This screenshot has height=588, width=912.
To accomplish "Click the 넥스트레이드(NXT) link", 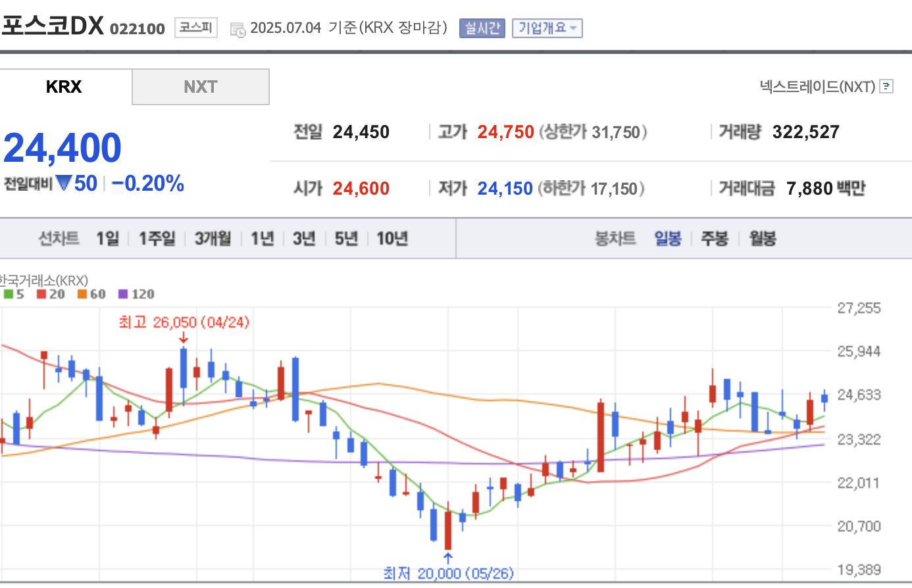I will (817, 86).
